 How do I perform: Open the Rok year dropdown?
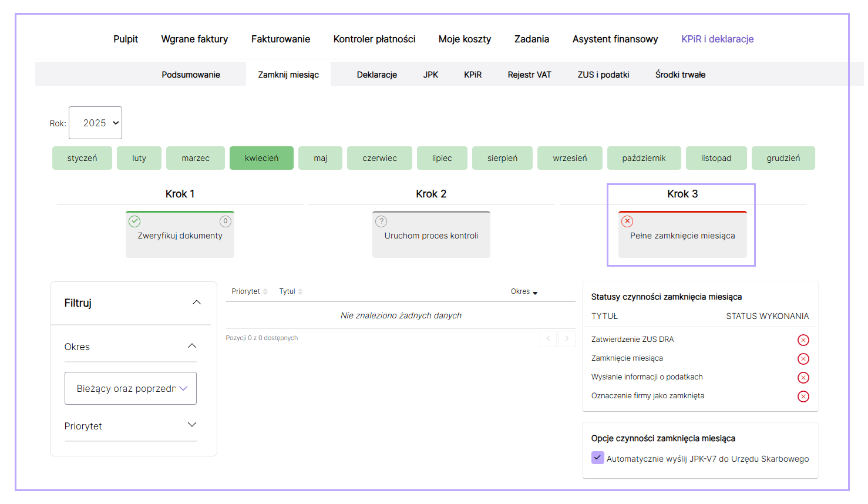click(x=95, y=123)
